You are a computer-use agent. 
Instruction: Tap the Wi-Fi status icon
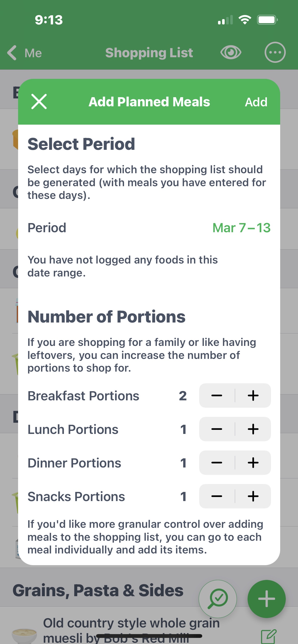pos(245,20)
